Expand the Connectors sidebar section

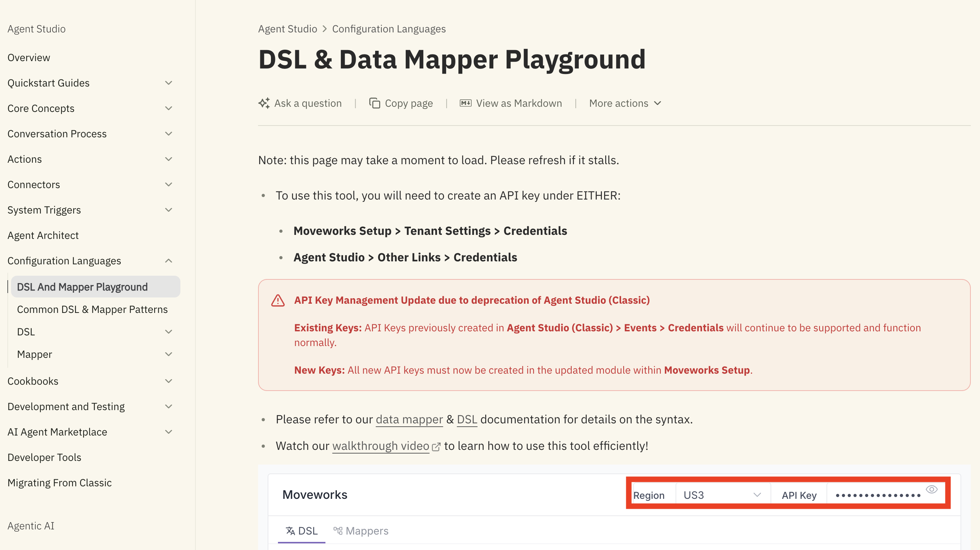pyautogui.click(x=169, y=184)
